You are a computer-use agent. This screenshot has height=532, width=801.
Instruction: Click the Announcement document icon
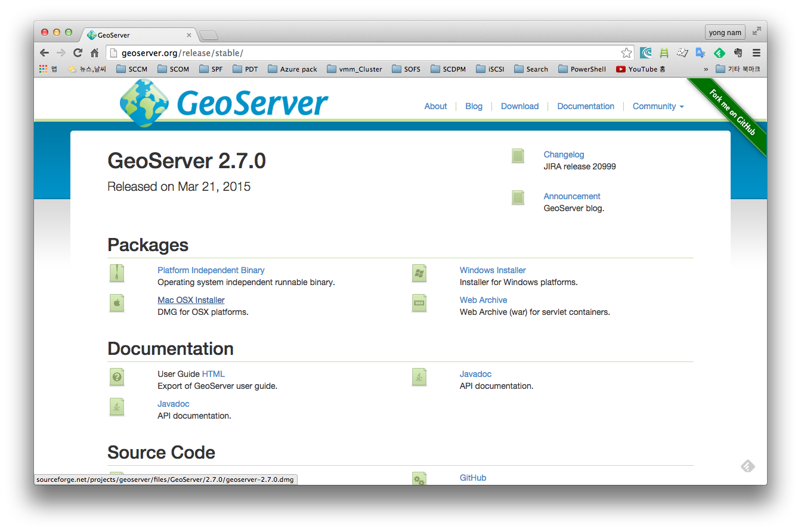(518, 197)
